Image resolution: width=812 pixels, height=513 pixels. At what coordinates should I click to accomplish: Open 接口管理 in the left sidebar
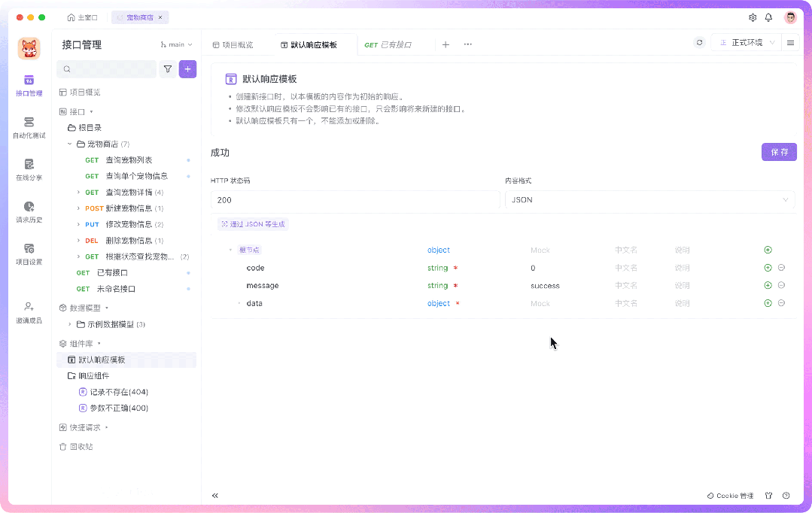pos(29,85)
